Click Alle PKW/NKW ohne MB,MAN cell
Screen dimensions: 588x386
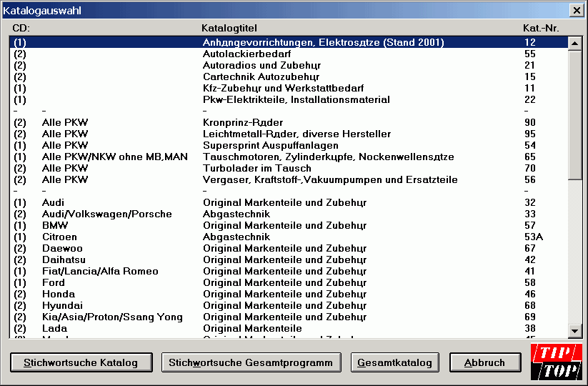pyautogui.click(x=115, y=157)
